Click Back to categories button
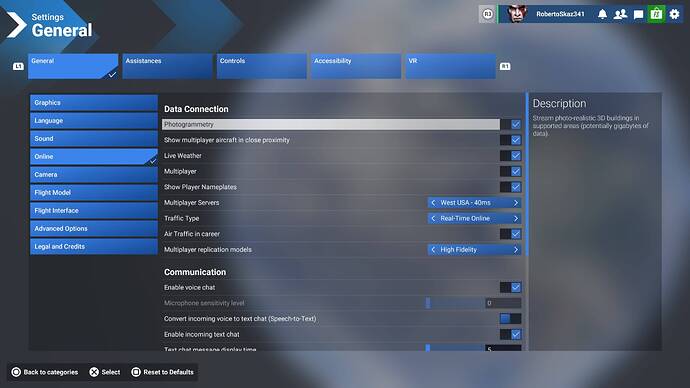The image size is (690, 388). coord(44,372)
